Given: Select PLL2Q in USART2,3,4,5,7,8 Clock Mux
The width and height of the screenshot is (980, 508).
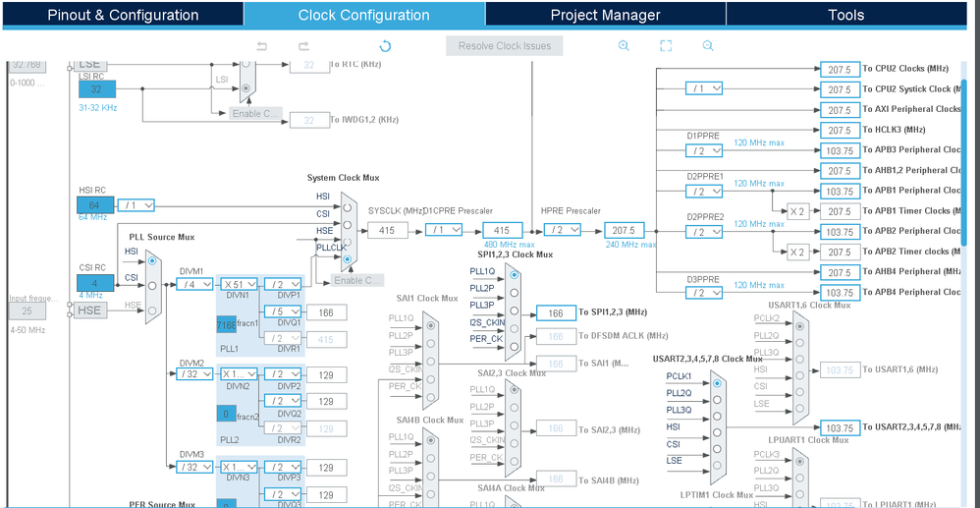Looking at the screenshot, I should (x=717, y=399).
